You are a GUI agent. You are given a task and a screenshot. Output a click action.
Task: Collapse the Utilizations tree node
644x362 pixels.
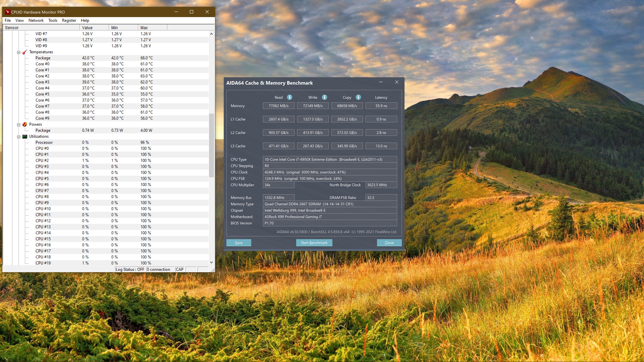pyautogui.click(x=18, y=137)
